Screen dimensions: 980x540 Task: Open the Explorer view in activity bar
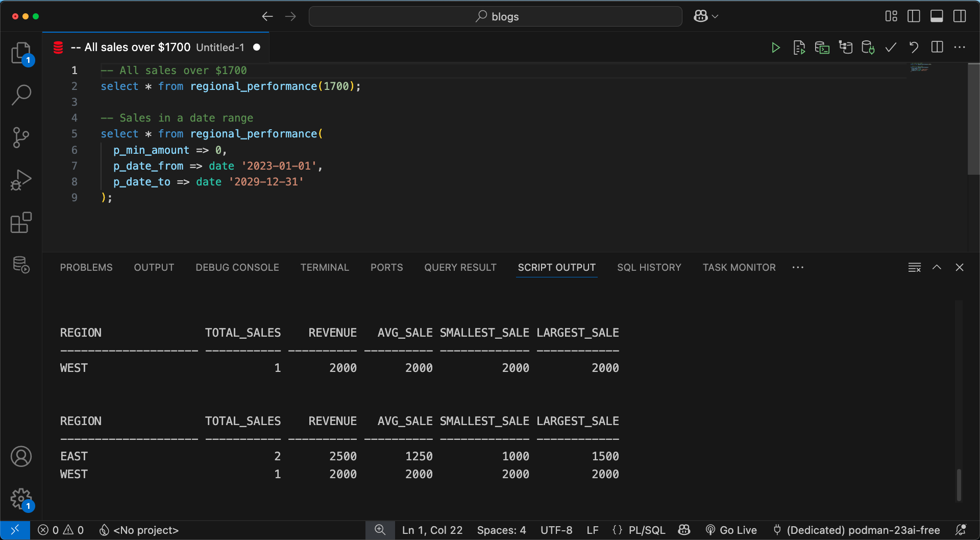(21, 53)
